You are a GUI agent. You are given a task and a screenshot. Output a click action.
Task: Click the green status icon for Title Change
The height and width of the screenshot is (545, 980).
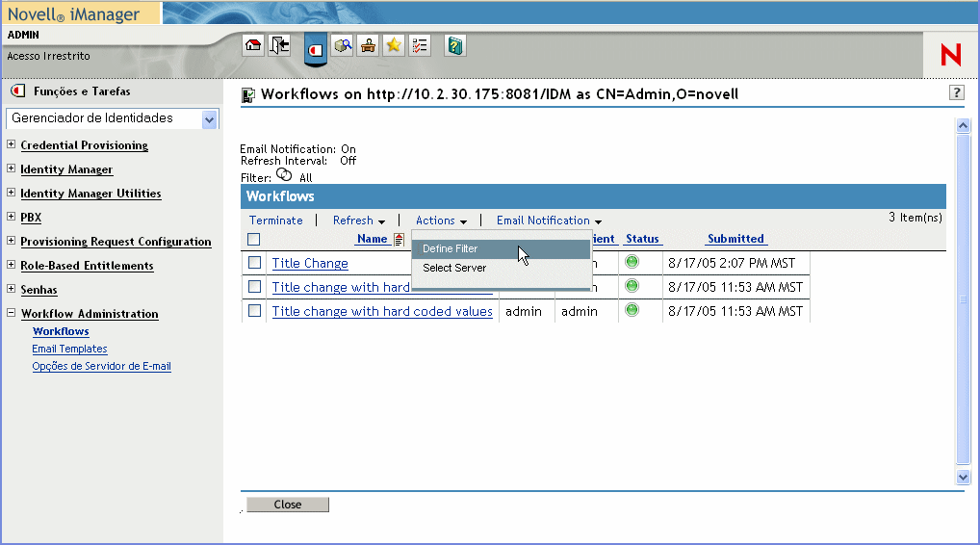[632, 262]
